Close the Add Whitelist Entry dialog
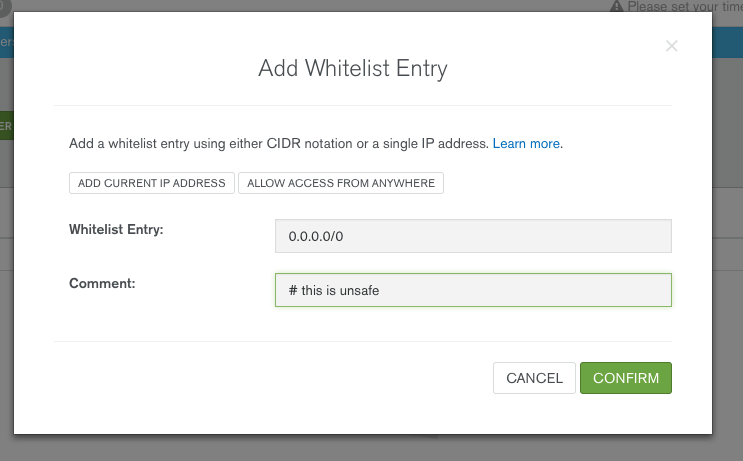Screen dimensions: 743x461 671,46
